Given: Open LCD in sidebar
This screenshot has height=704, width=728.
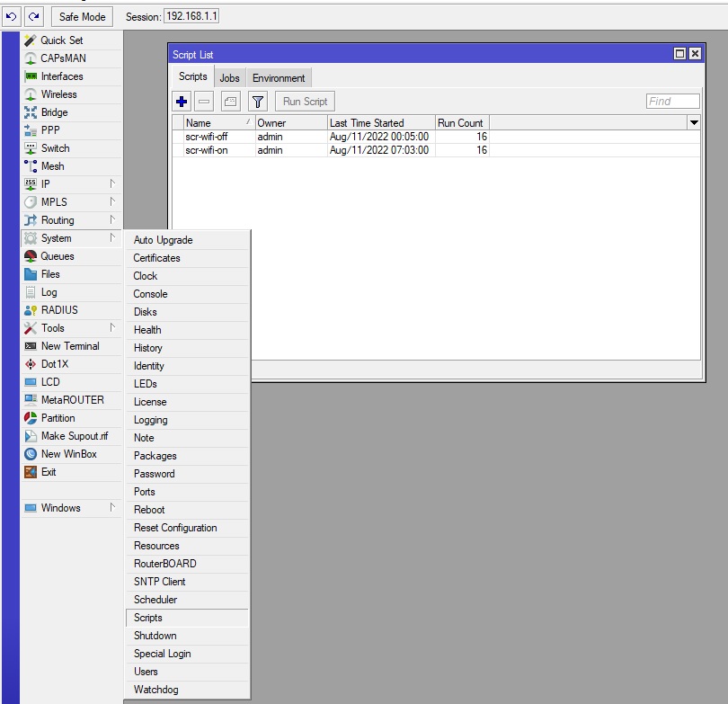Looking at the screenshot, I should (x=72, y=382).
